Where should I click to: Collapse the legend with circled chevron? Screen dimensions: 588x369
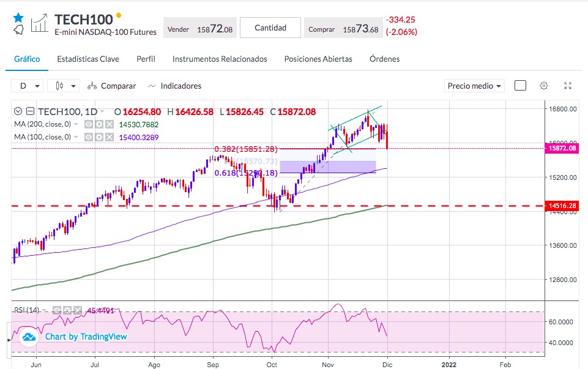18,111
